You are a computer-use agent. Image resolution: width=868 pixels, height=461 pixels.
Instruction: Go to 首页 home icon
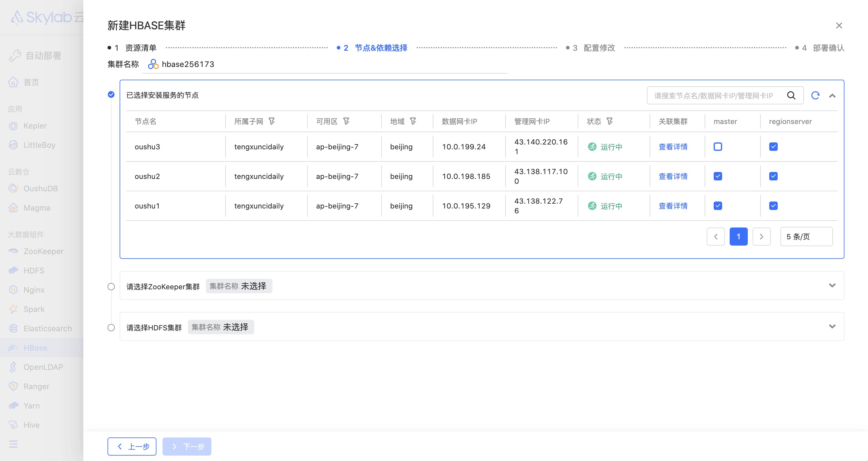pos(13,82)
